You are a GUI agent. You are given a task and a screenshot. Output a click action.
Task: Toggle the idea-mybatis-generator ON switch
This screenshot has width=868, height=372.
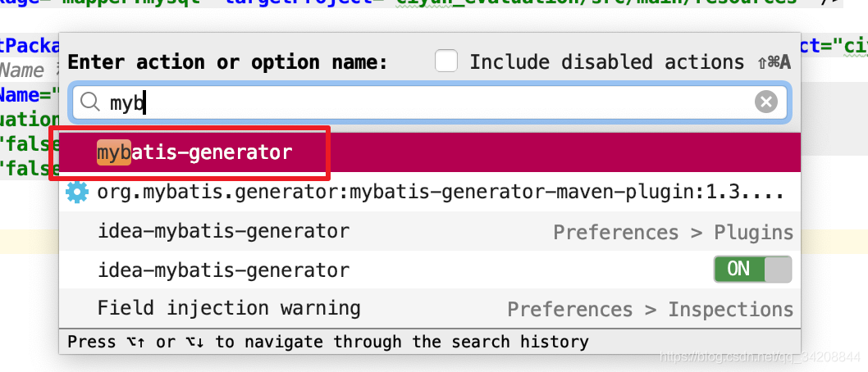[752, 270]
